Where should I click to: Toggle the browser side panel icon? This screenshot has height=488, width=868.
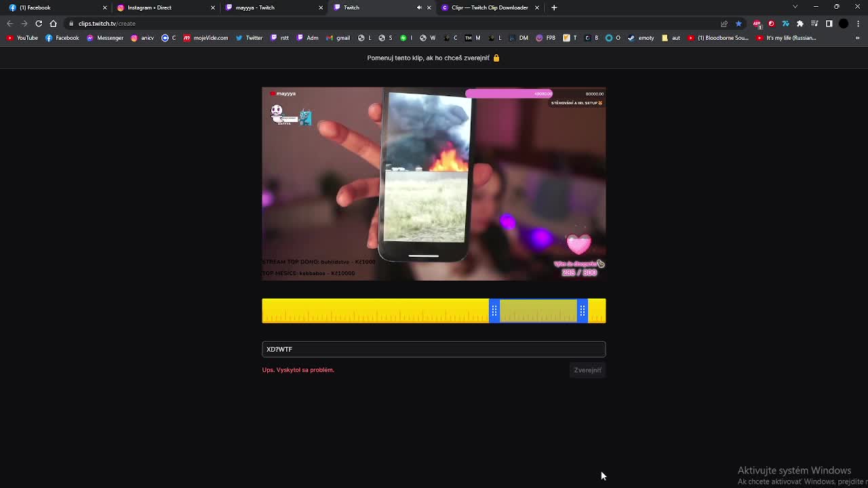pos(829,24)
